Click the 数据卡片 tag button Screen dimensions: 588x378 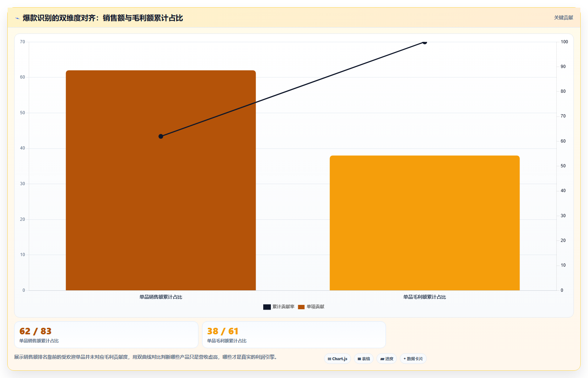tap(413, 359)
